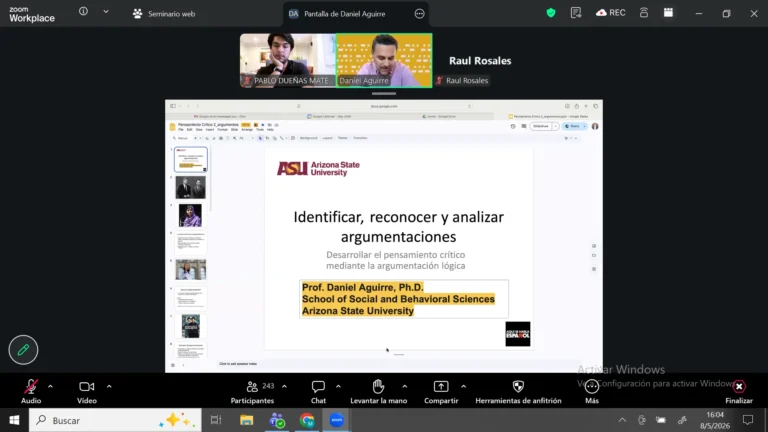Open Herramientas de anfitrión
This screenshot has height=432, width=768.
tap(518, 391)
